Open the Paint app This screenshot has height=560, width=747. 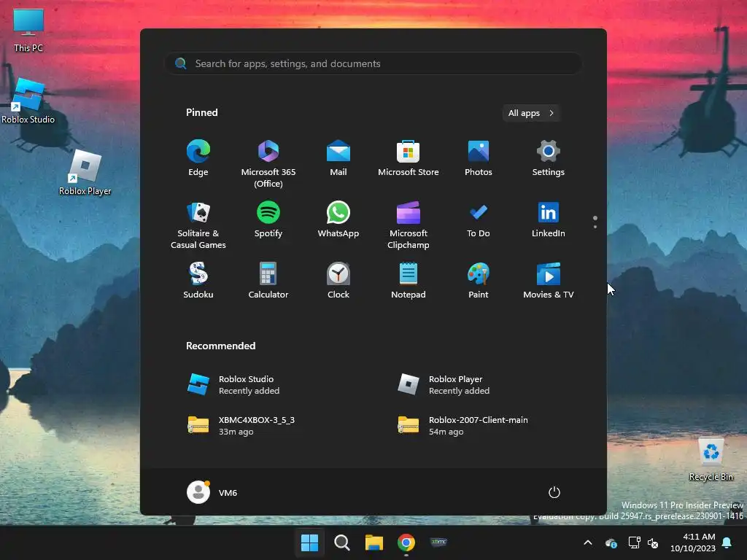(479, 281)
